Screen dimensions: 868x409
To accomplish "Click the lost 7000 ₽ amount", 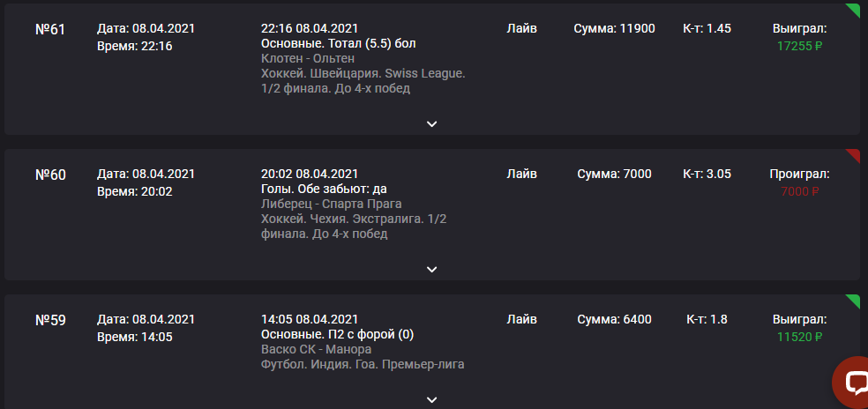I will pos(799,190).
